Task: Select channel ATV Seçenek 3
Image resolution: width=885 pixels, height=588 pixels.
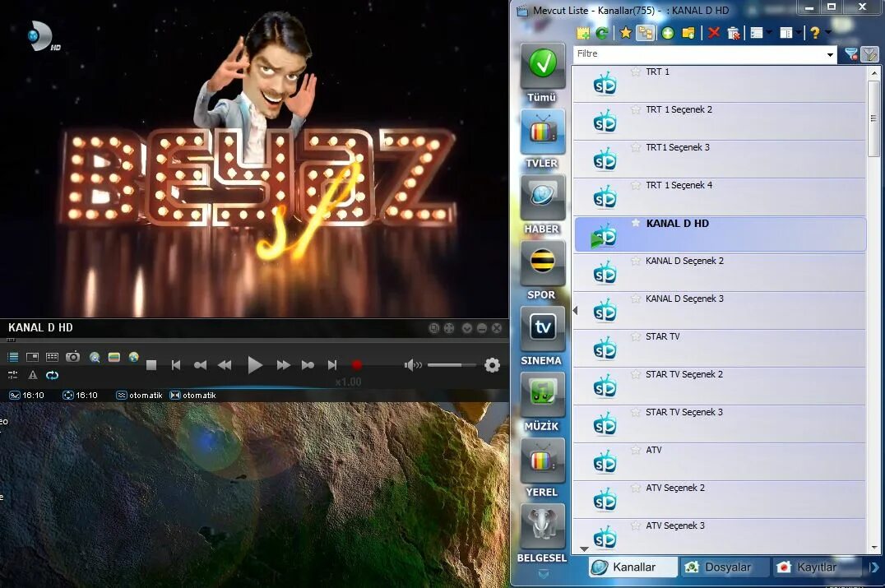Action: pyautogui.click(x=720, y=535)
